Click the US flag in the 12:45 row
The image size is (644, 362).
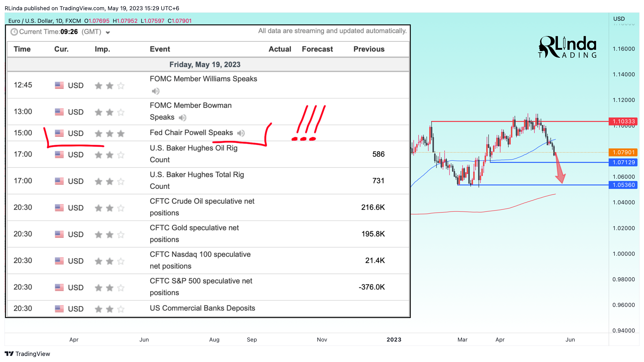tap(59, 85)
